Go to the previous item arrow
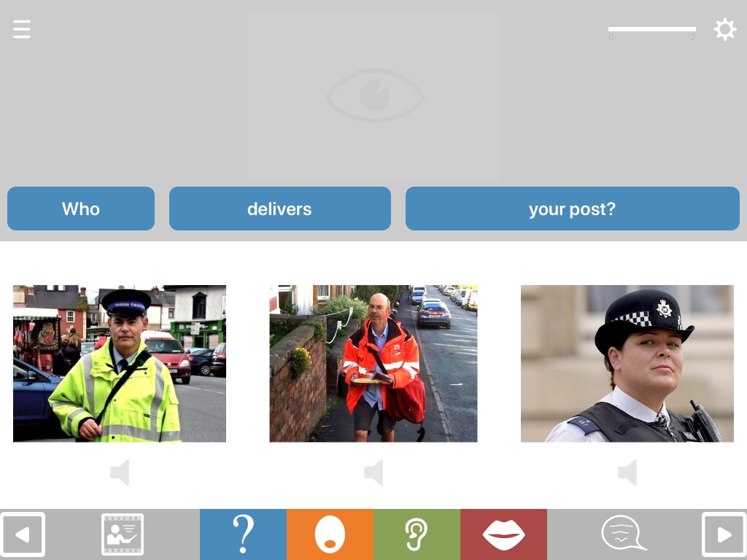Viewport: 747px width, 560px height. [x=23, y=534]
